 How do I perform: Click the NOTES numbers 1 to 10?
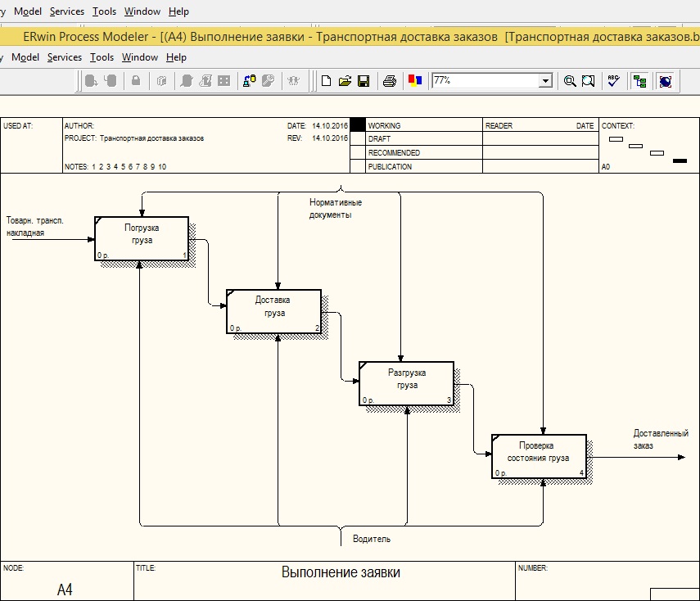point(129,166)
